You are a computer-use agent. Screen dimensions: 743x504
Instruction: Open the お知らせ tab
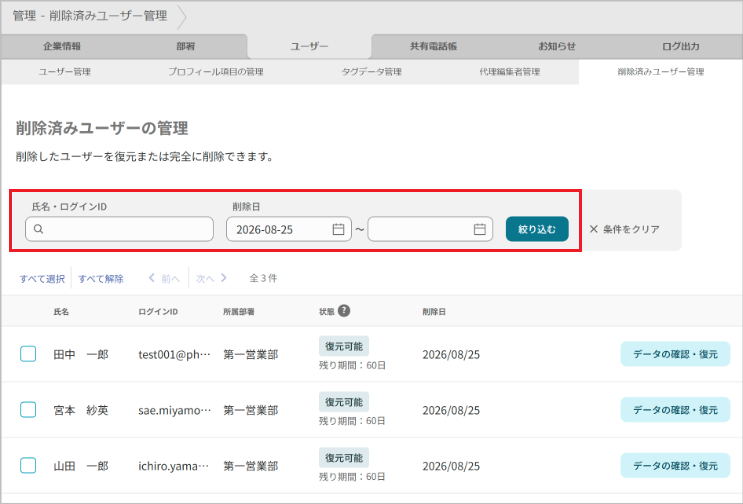coord(557,46)
